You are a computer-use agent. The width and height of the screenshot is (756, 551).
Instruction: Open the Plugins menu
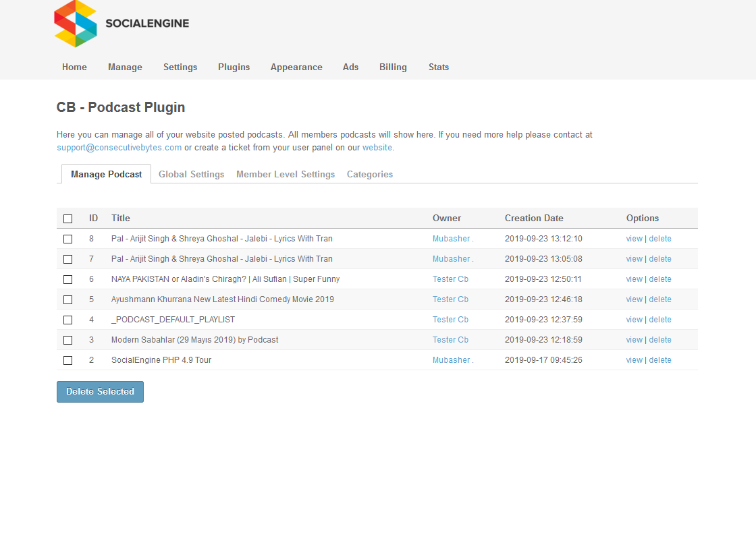pos(234,67)
